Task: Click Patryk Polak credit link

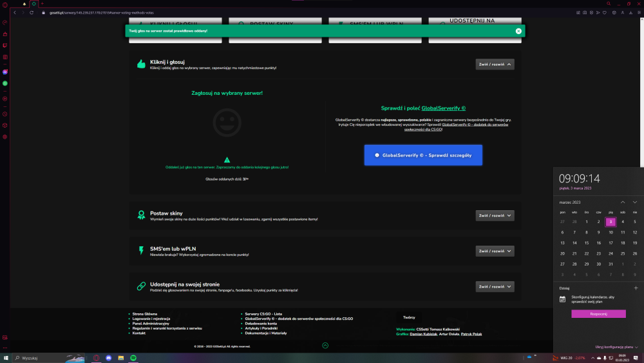Action: point(471,334)
